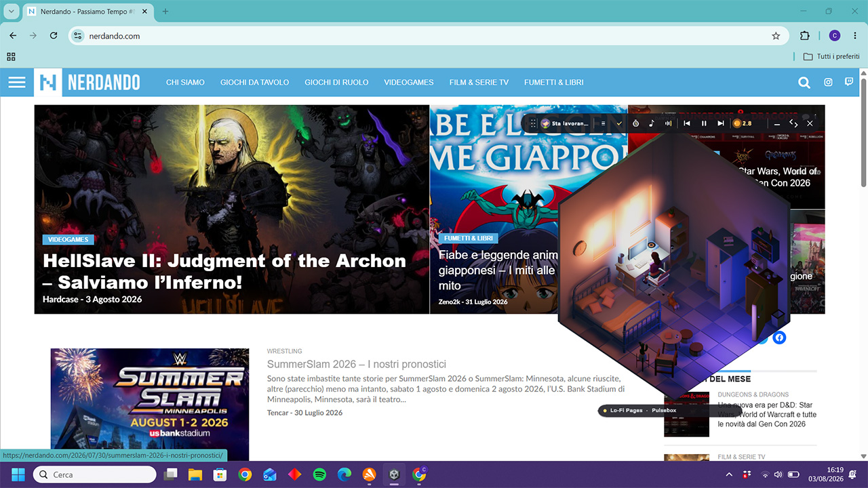Click the SummerSlam Minneapolis thumbnail
This screenshot has width=868, height=488.
coord(150,405)
